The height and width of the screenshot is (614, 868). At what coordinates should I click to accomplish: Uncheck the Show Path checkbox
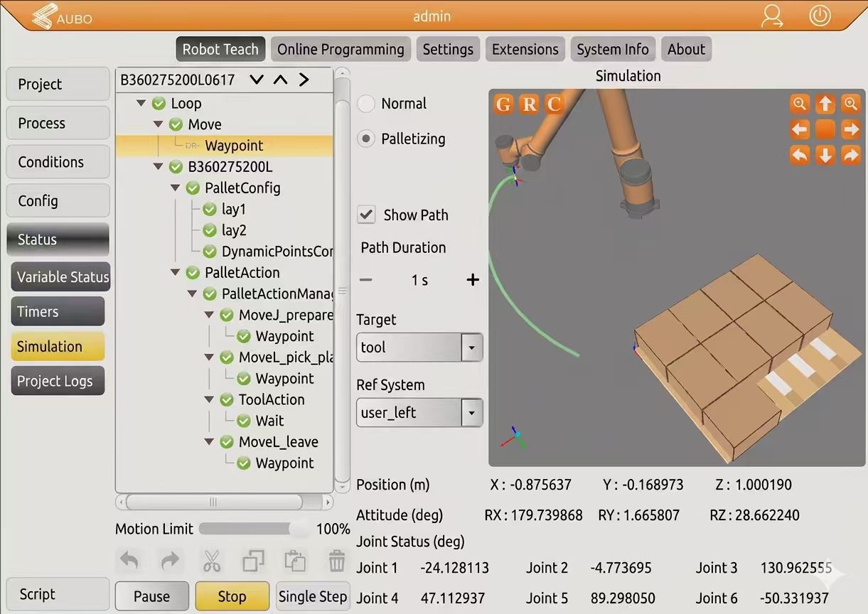366,215
